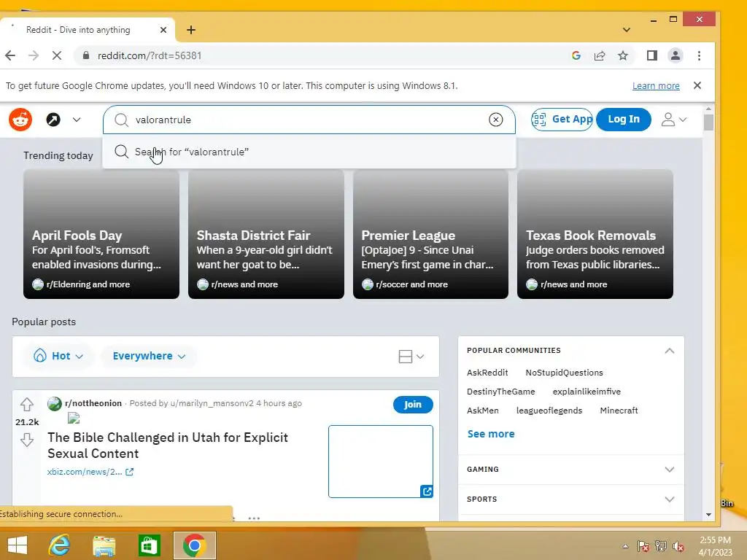
Task: Open the Windows Start button
Action: click(18, 545)
